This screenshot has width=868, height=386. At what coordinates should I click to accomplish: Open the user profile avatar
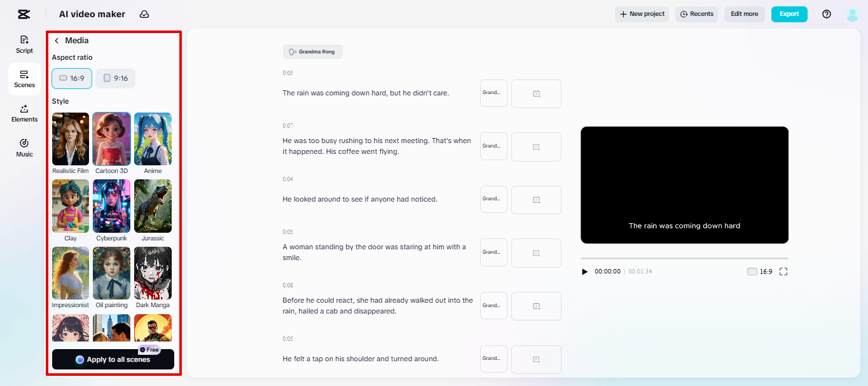coord(853,14)
